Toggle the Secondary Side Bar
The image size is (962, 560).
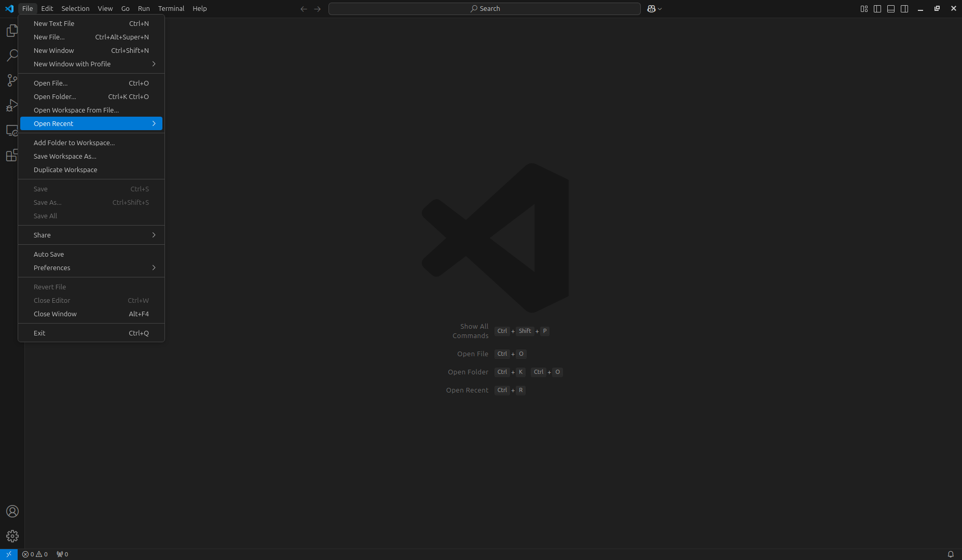click(x=904, y=9)
